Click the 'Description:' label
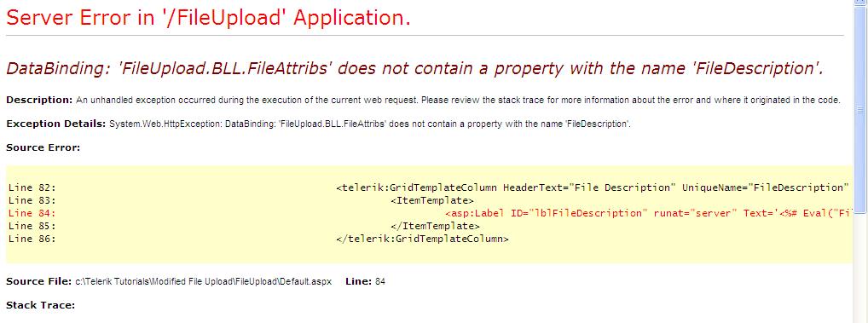This screenshot has width=868, height=323. (x=39, y=100)
